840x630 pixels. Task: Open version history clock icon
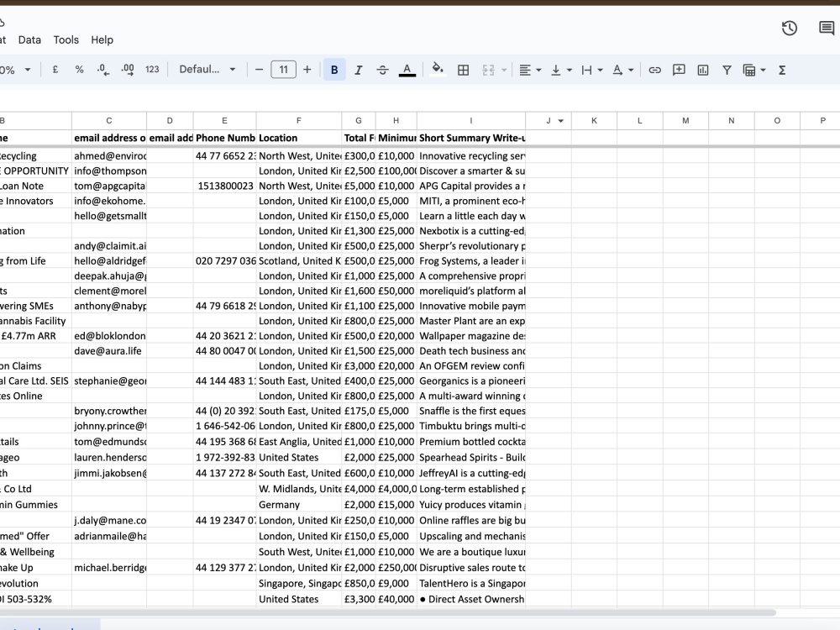(789, 28)
